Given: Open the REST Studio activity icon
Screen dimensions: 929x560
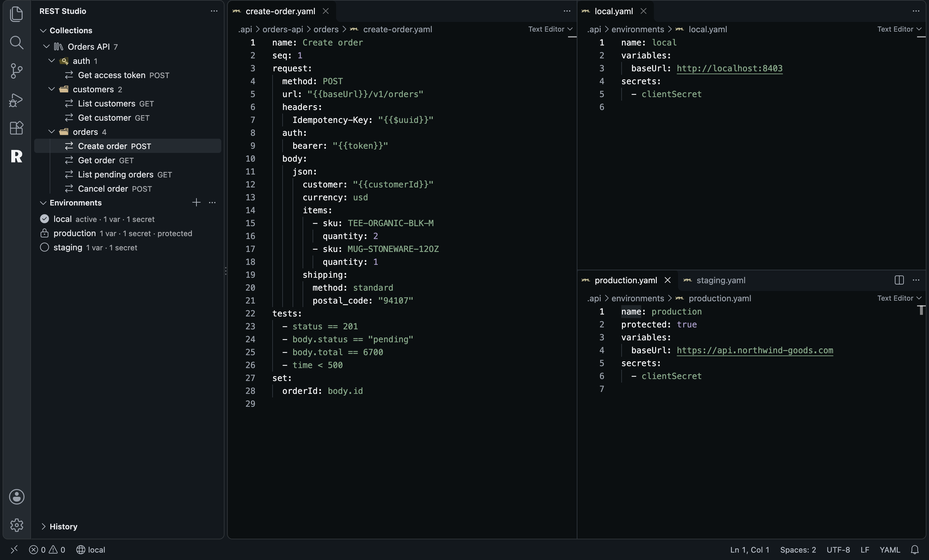Looking at the screenshot, I should click(16, 156).
